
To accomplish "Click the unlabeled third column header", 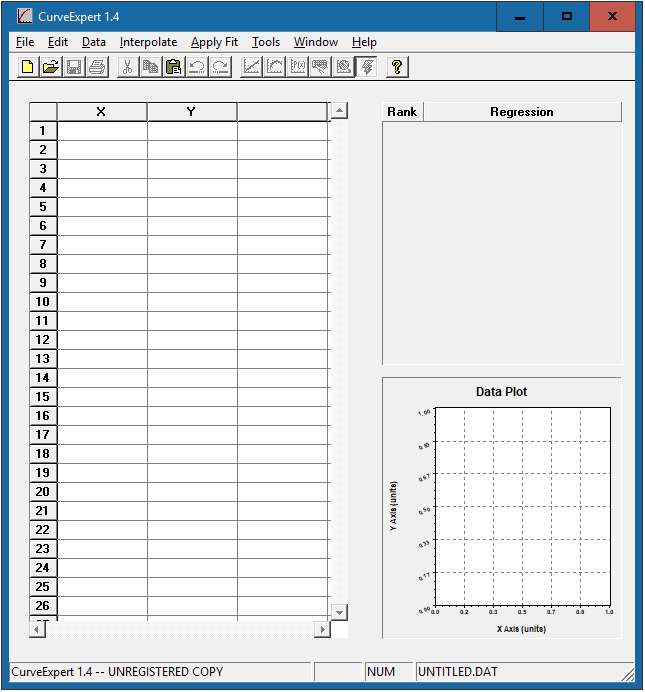I will click(282, 112).
